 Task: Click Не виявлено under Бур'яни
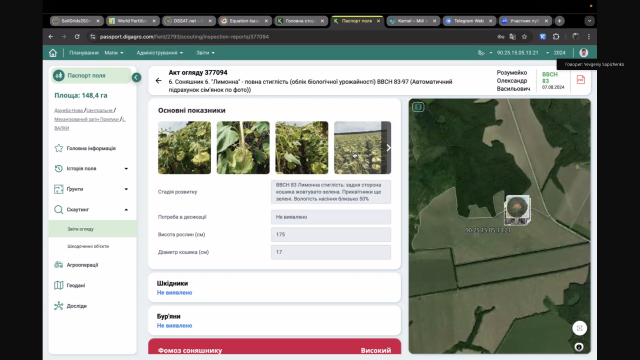coord(174,326)
